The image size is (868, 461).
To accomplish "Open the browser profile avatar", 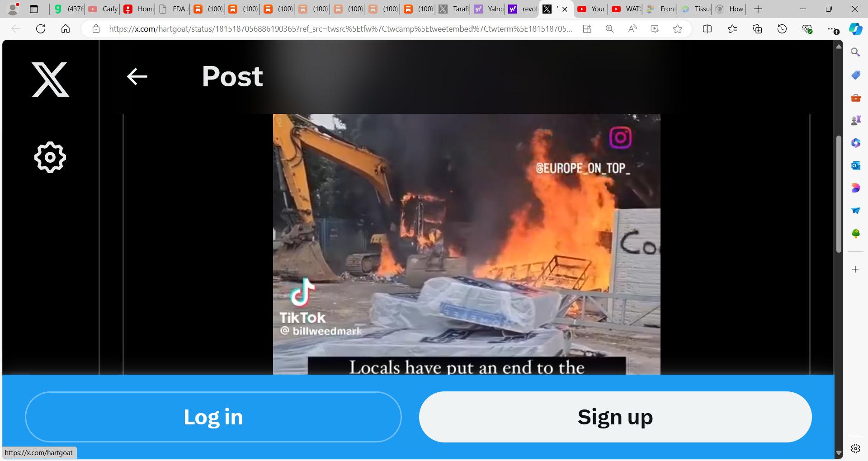I will [x=13, y=9].
